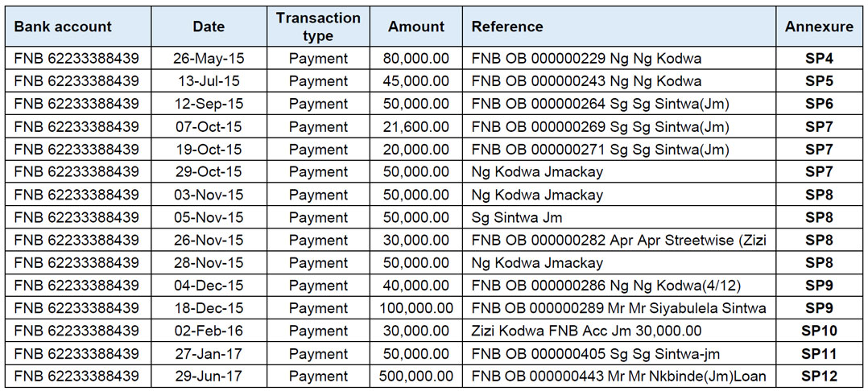Click reference Zizi Kodwa FNB Acc Jm
Image resolution: width=868 pixels, height=391 pixels.
point(586,331)
